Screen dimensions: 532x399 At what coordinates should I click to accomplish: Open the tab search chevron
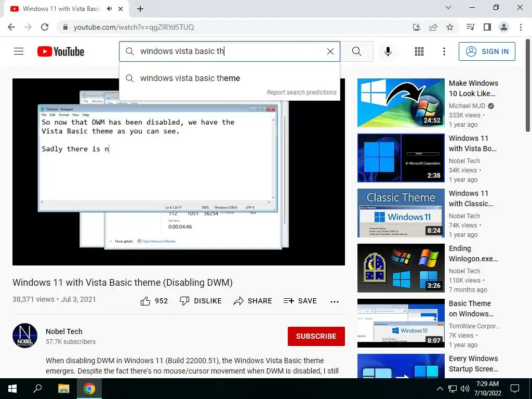point(448,7)
